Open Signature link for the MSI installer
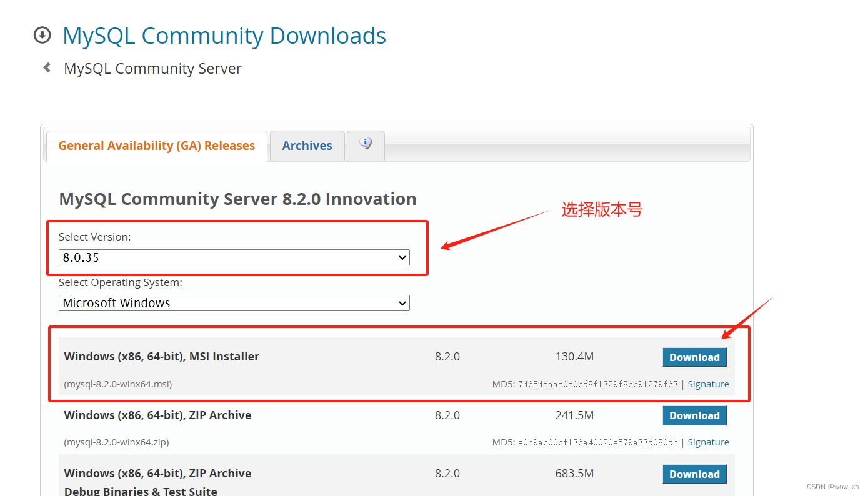Image resolution: width=868 pixels, height=496 pixels. point(708,384)
